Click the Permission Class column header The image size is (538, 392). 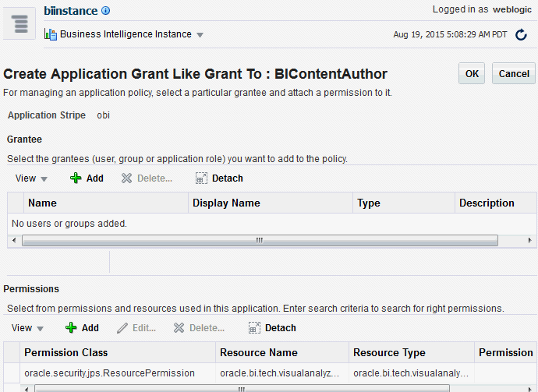(x=118, y=352)
